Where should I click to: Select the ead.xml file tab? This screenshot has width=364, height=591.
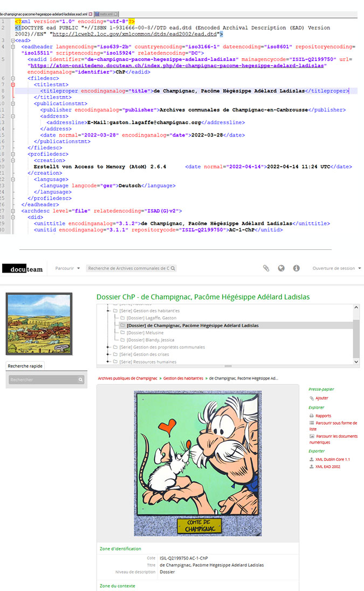pos(44,14)
